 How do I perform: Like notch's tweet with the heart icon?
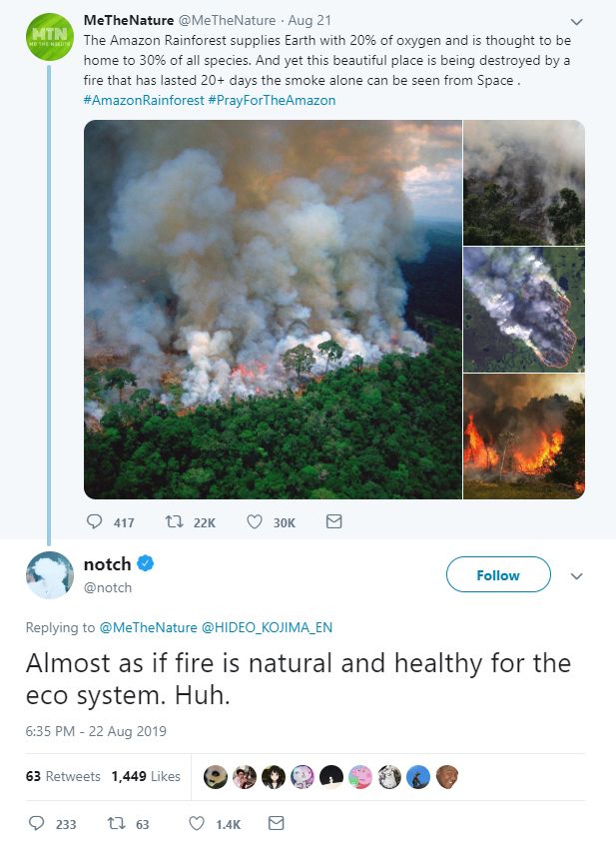pos(197,823)
